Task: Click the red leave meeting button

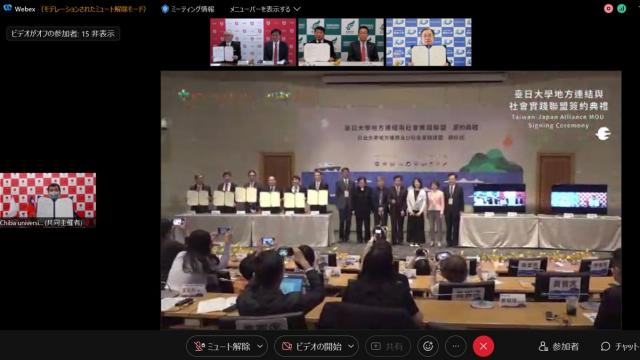Action: click(483, 347)
